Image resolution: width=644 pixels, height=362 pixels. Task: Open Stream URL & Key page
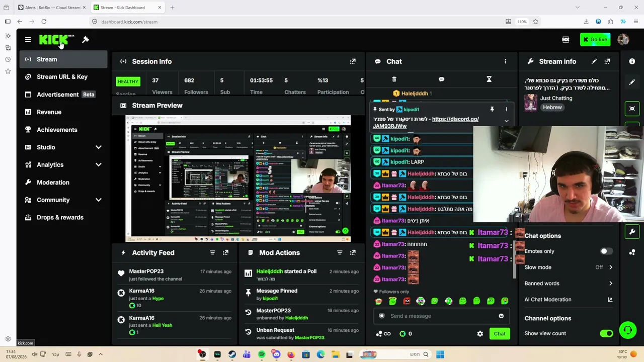tap(63, 77)
